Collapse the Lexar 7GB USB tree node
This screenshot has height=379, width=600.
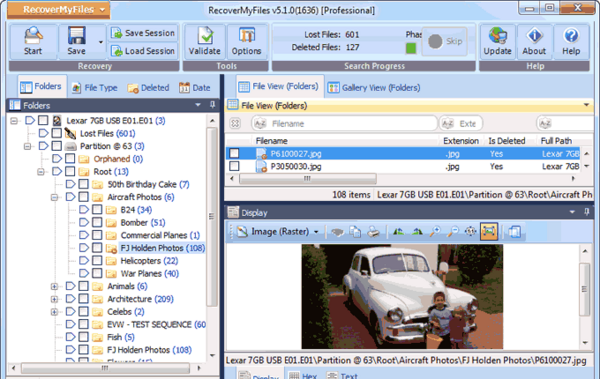[14, 121]
